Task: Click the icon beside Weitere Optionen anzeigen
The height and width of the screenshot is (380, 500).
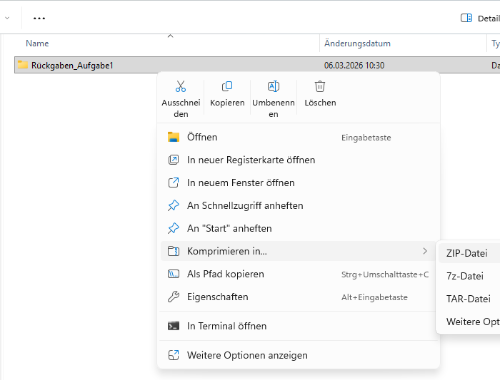Action: (x=173, y=355)
